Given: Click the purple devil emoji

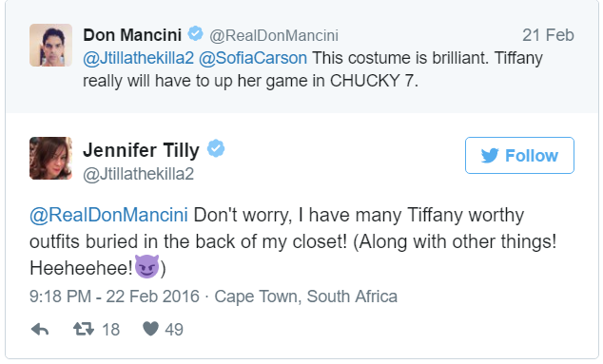Looking at the screenshot, I should (146, 266).
